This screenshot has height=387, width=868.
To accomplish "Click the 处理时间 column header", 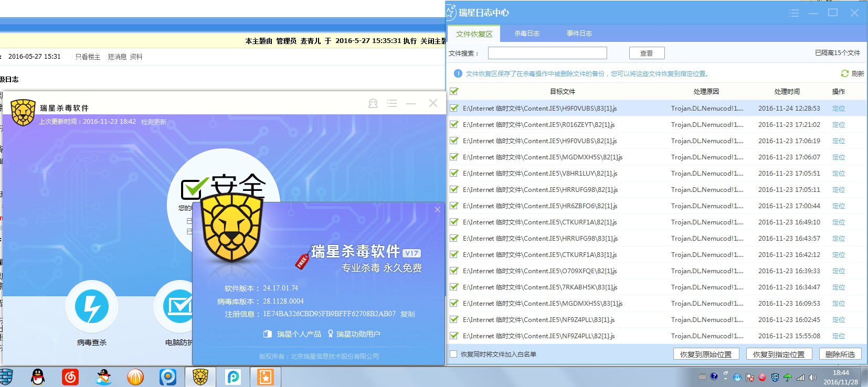I will tap(787, 91).
